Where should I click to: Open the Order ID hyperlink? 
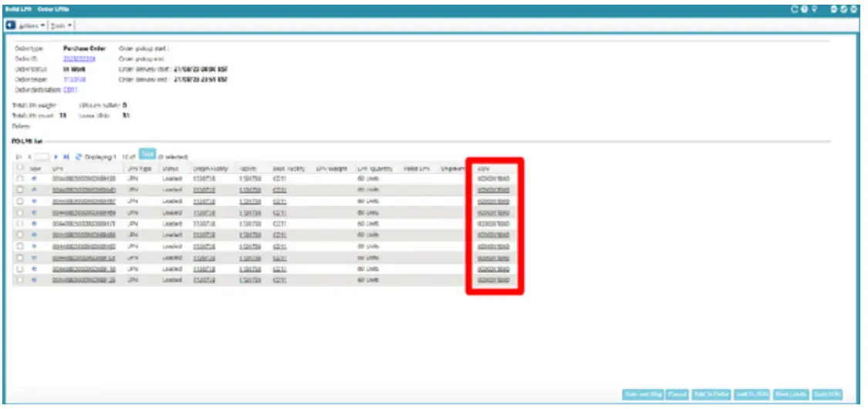pyautogui.click(x=79, y=59)
